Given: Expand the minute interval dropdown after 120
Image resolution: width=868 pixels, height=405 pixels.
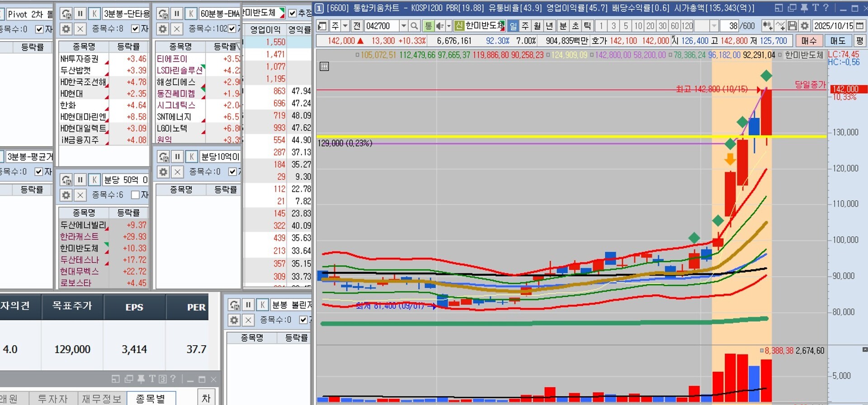Looking at the screenshot, I should point(714,26).
